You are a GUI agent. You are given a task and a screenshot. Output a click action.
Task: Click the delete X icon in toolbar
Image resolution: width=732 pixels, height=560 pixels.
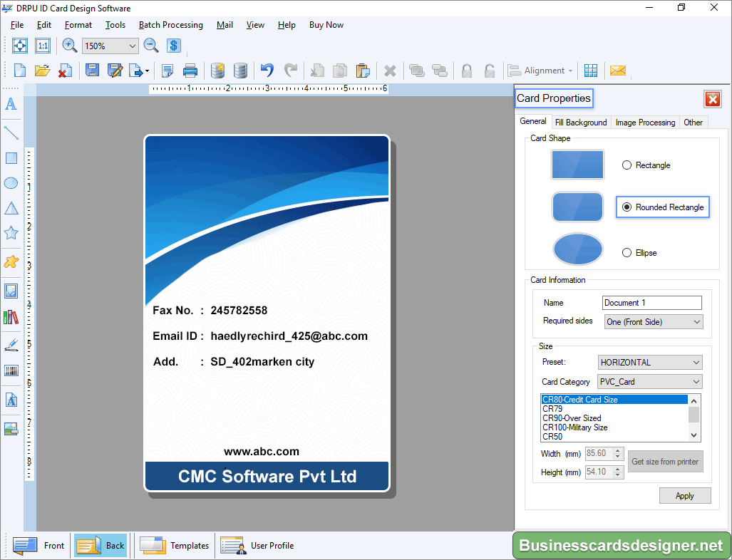390,71
